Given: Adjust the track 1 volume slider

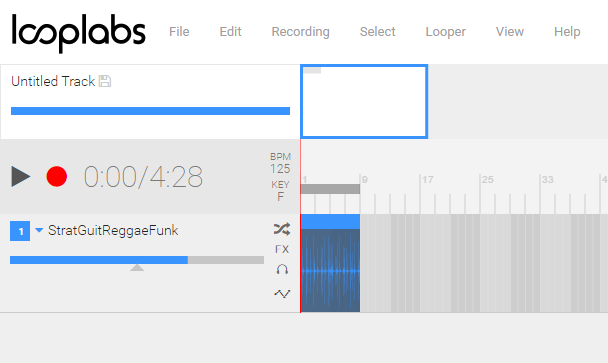Looking at the screenshot, I should [x=137, y=260].
